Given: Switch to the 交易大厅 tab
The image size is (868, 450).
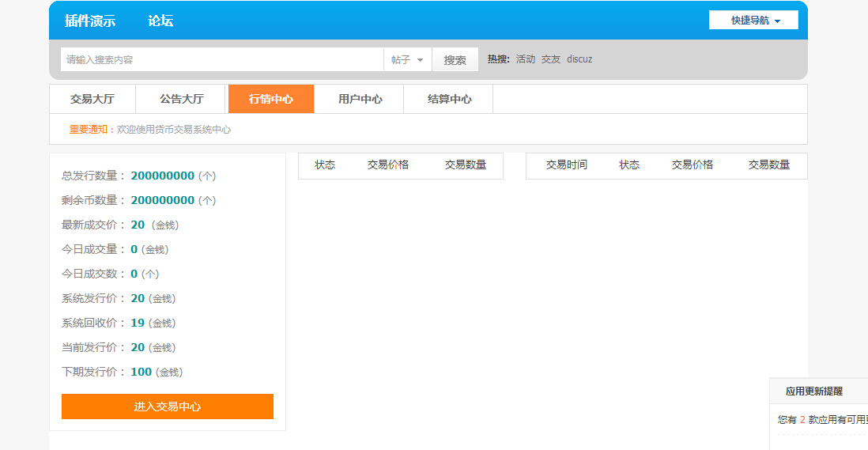Looking at the screenshot, I should [92, 99].
